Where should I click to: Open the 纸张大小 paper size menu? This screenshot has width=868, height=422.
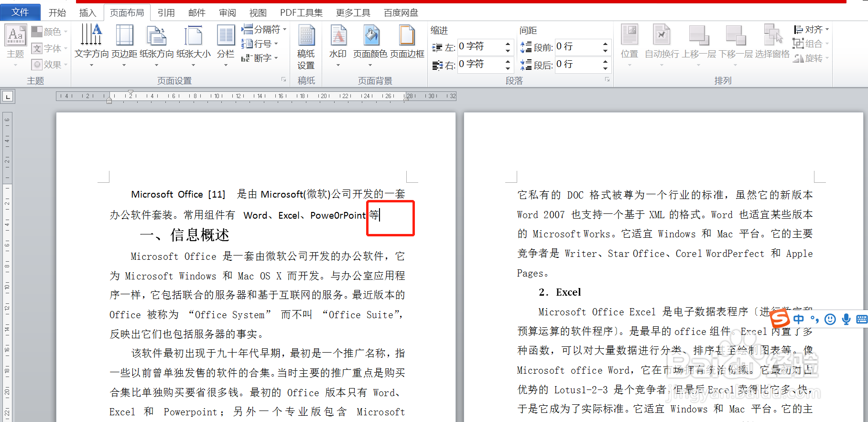(193, 45)
